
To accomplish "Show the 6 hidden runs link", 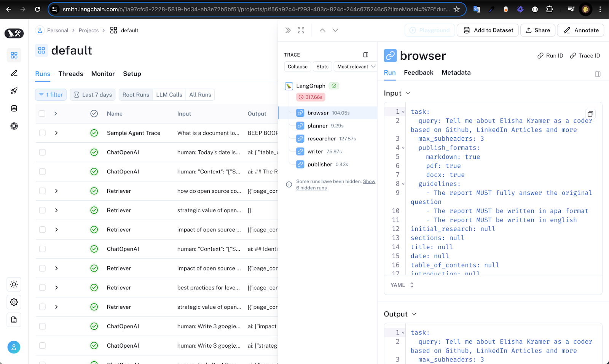I will (x=311, y=188).
